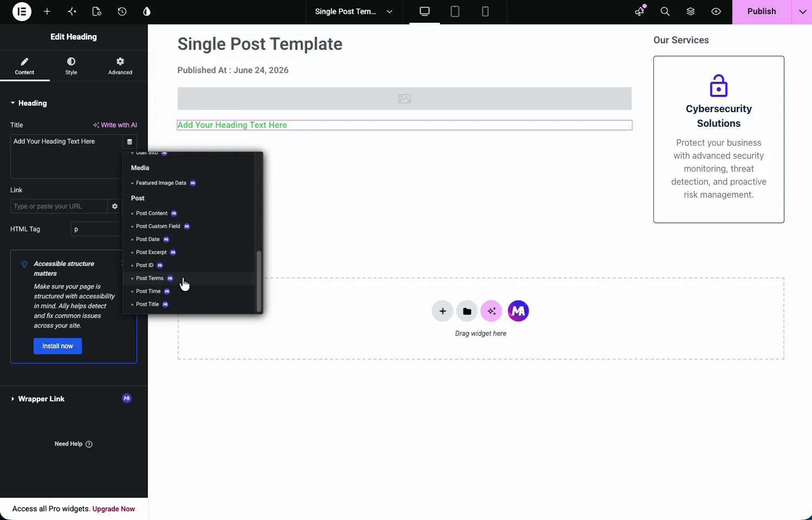This screenshot has width=812, height=520.
Task: Click the Install now button
Action: [57, 346]
